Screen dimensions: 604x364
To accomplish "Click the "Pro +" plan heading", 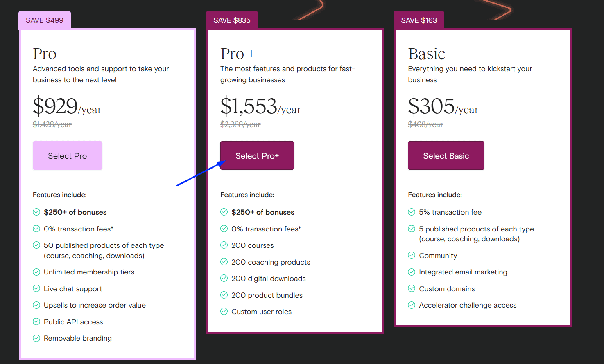I will point(238,53).
